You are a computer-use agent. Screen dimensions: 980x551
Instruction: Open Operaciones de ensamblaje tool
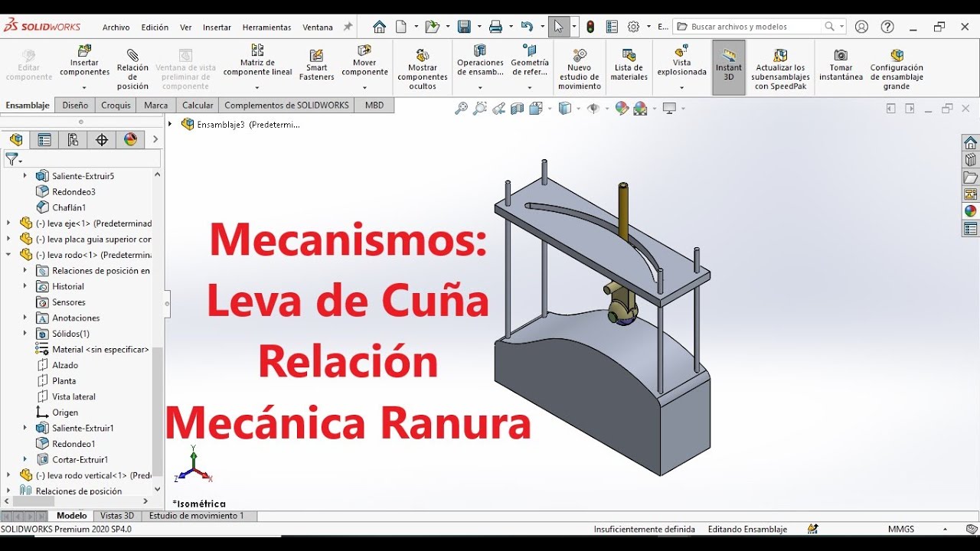[480, 61]
